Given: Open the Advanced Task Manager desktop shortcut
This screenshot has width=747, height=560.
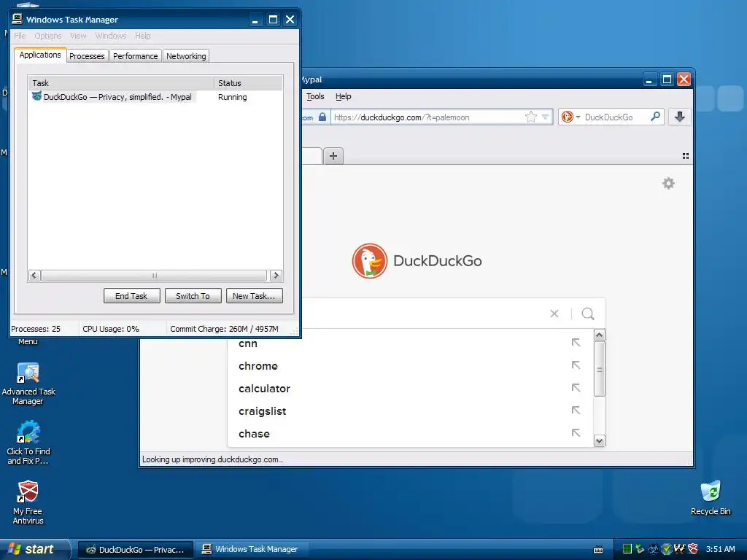Looking at the screenshot, I should pos(28,384).
